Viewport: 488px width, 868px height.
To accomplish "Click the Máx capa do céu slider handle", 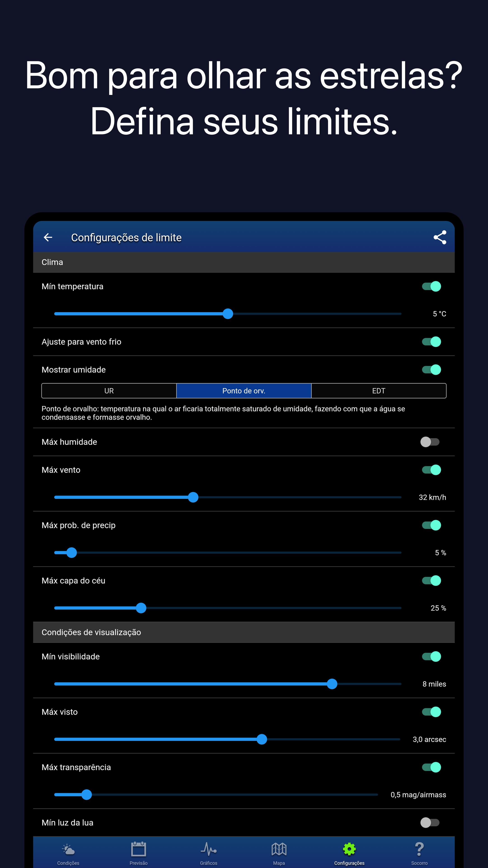I will (x=141, y=608).
